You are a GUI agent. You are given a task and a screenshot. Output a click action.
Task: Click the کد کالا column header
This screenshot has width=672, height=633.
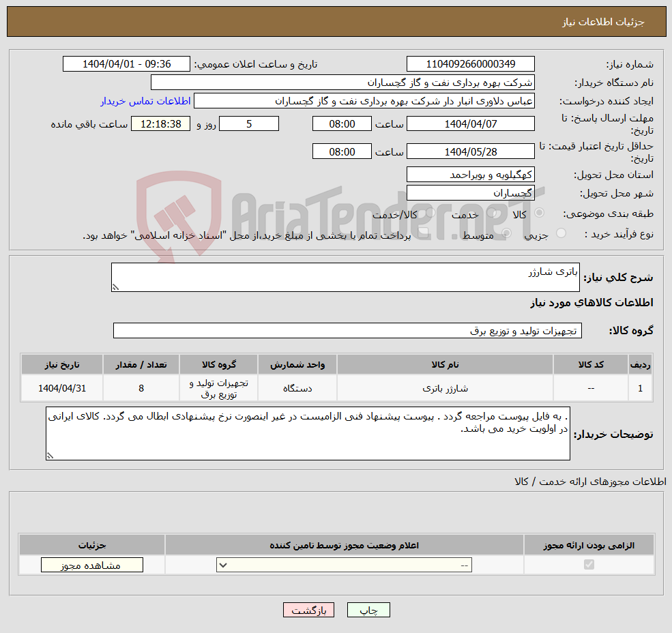pos(591,365)
